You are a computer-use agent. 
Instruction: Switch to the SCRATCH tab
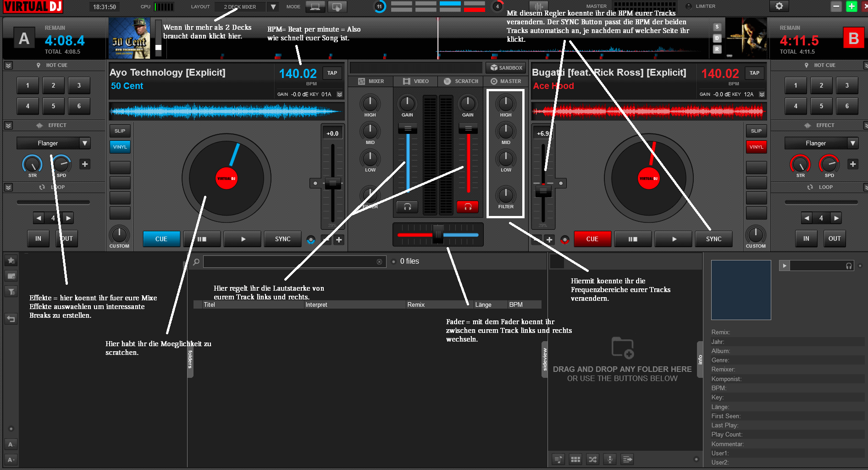(x=460, y=81)
